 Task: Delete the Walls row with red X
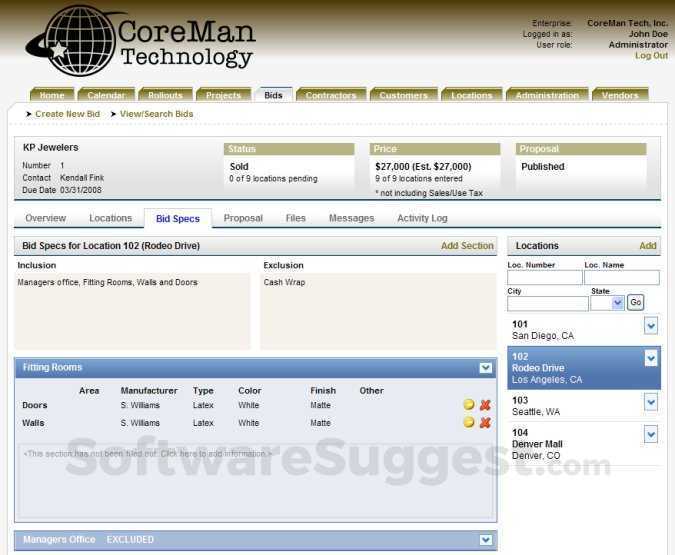(485, 422)
